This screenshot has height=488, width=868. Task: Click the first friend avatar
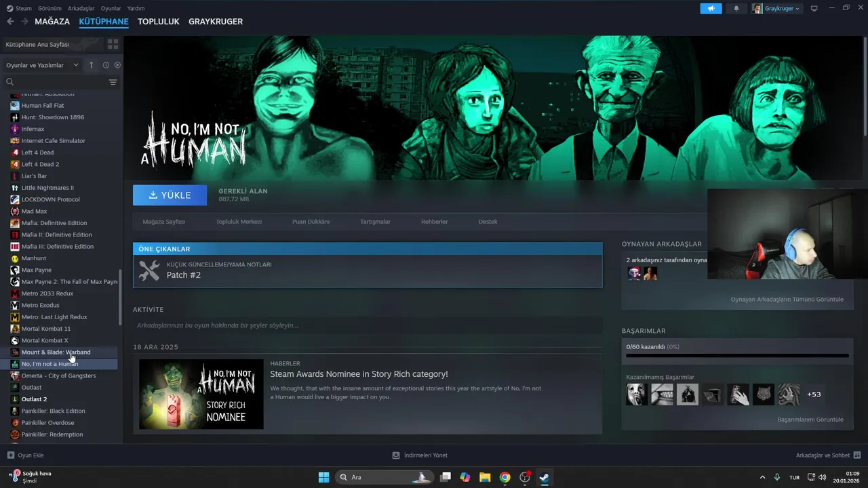click(x=634, y=273)
